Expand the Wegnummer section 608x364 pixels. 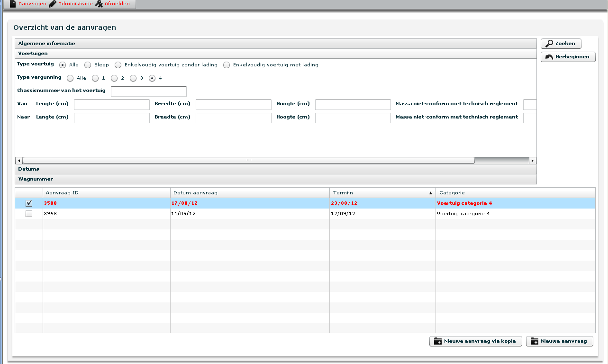(x=275, y=179)
